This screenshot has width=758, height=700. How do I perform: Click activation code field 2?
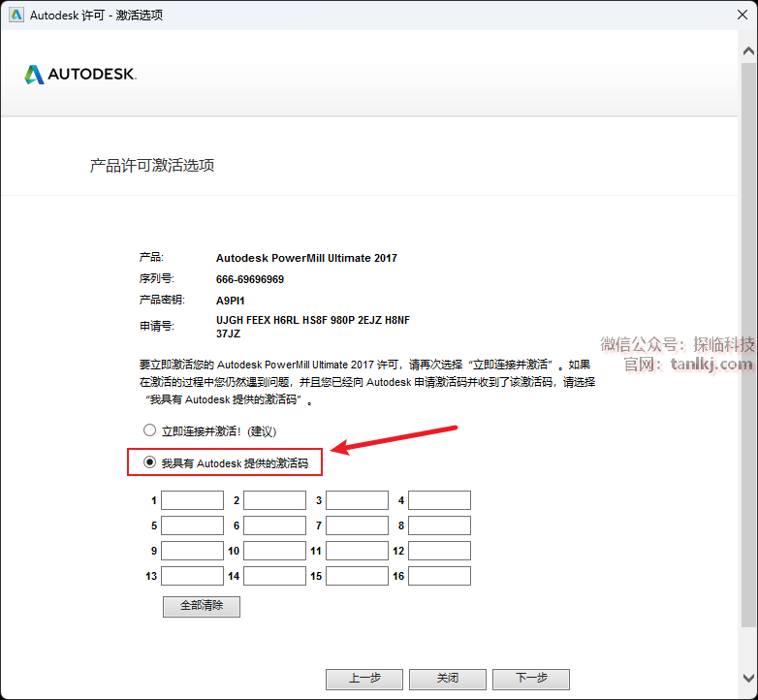[274, 500]
